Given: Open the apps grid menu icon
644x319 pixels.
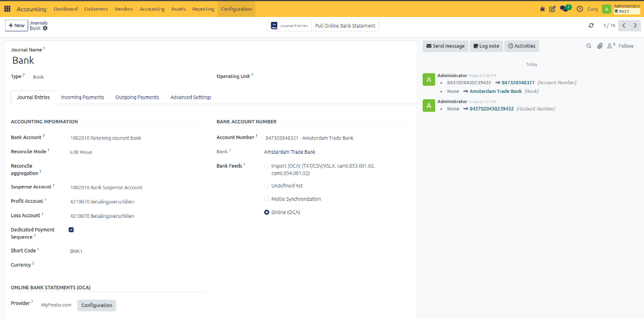Looking at the screenshot, I should pyautogui.click(x=8, y=9).
